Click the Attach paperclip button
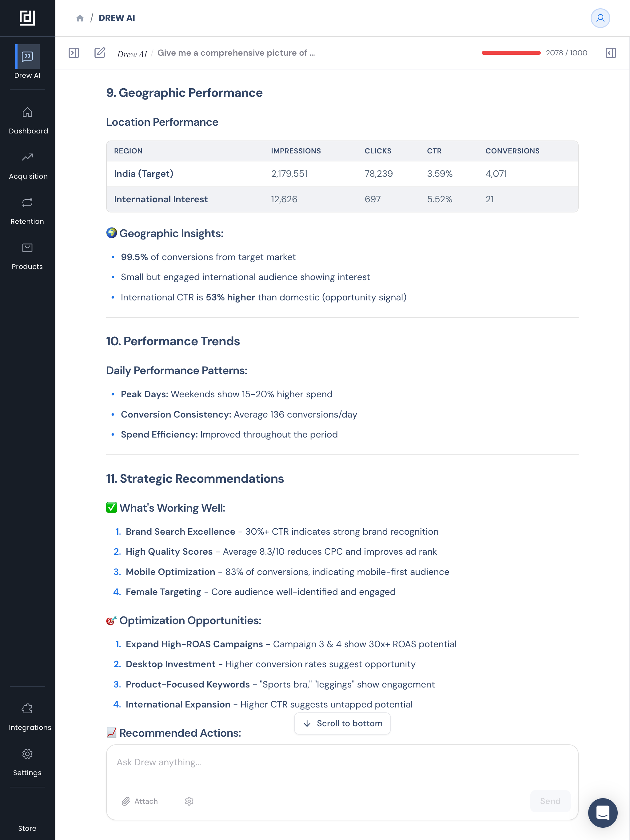The width and height of the screenshot is (630, 840). (x=140, y=801)
